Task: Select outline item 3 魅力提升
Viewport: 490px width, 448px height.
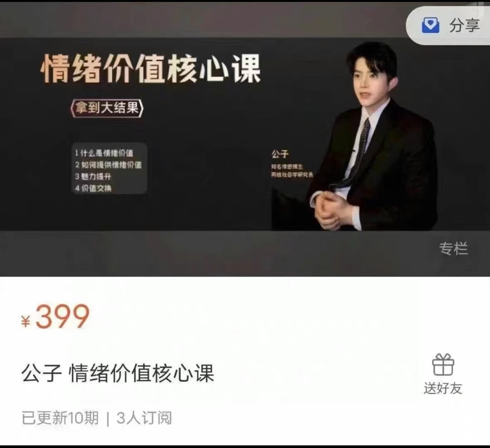Action: pos(93,177)
